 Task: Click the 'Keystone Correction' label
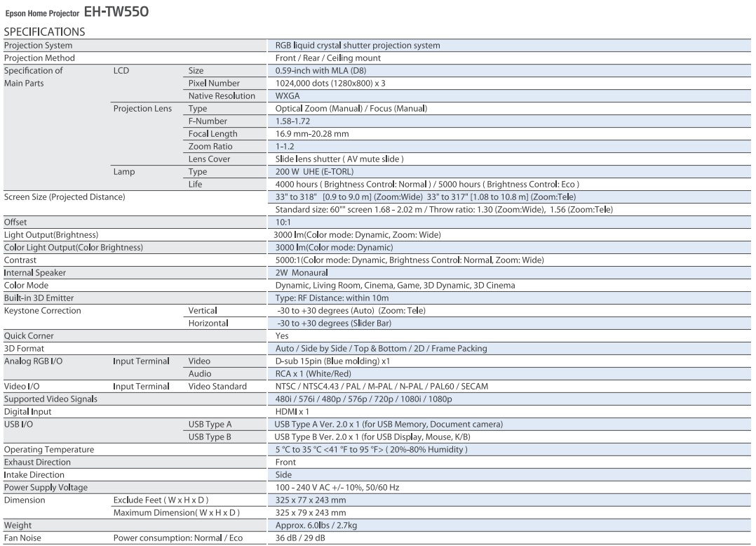tap(42, 311)
